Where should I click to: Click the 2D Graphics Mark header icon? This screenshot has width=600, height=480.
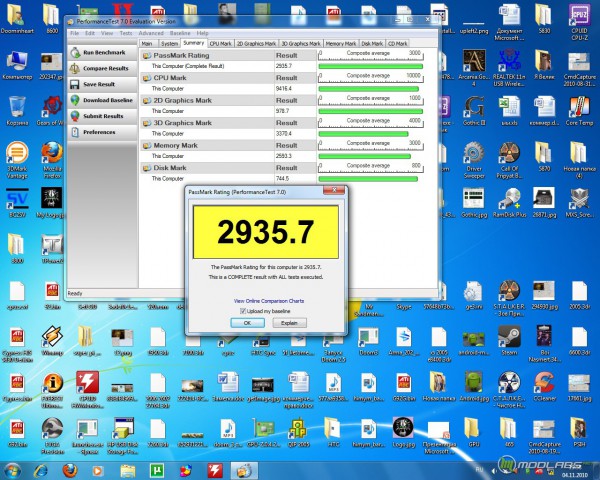click(x=147, y=101)
